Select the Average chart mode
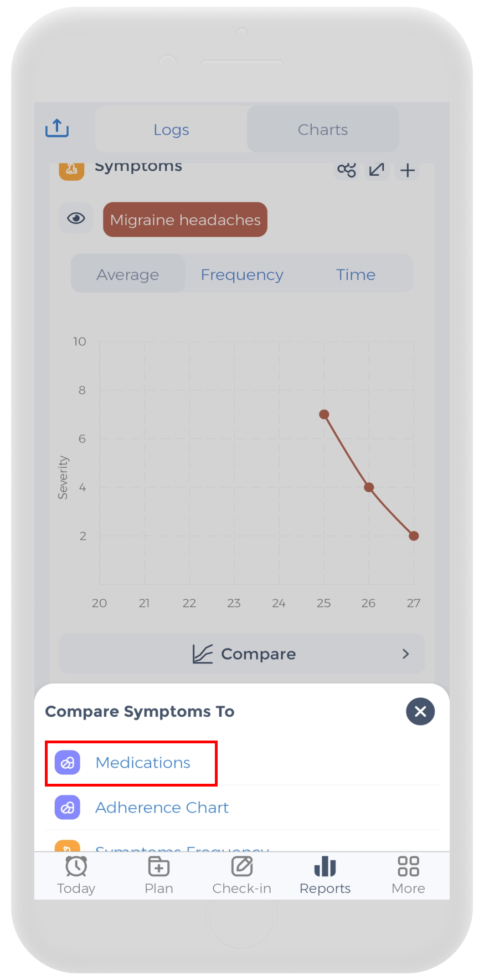 (x=128, y=274)
